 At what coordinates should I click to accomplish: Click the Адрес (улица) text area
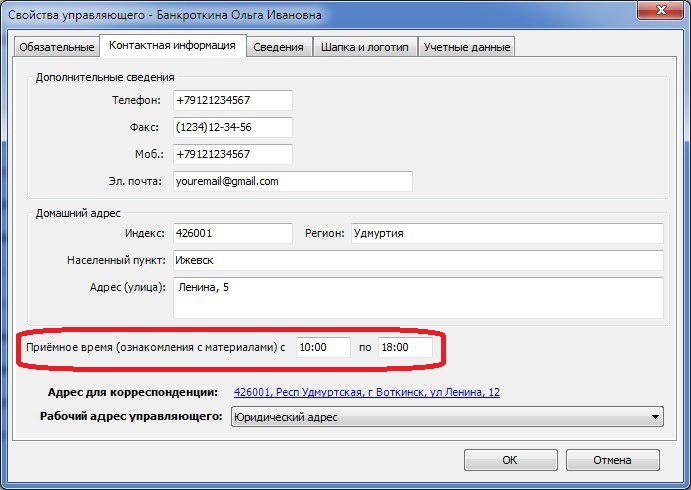pos(417,297)
